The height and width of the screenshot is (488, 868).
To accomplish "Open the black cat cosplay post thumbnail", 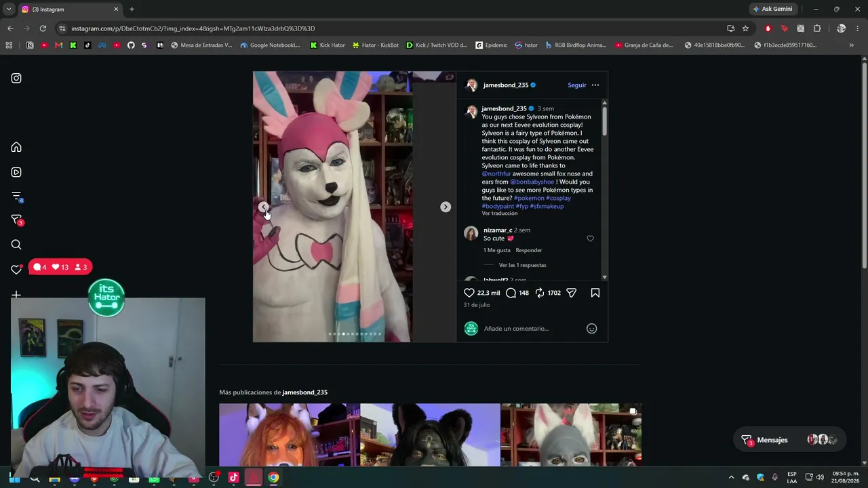I will [431, 435].
